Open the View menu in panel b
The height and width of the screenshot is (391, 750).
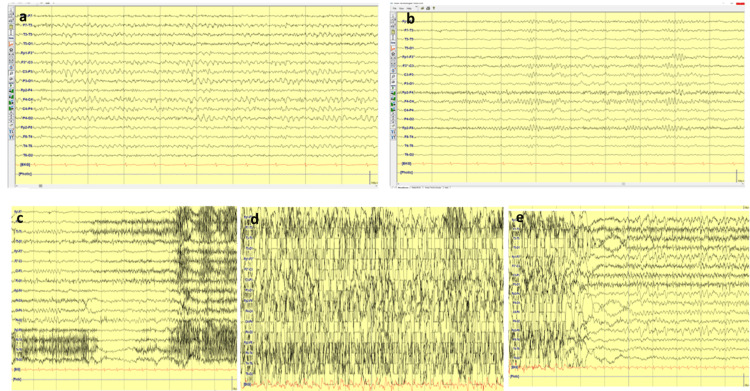[x=401, y=8]
